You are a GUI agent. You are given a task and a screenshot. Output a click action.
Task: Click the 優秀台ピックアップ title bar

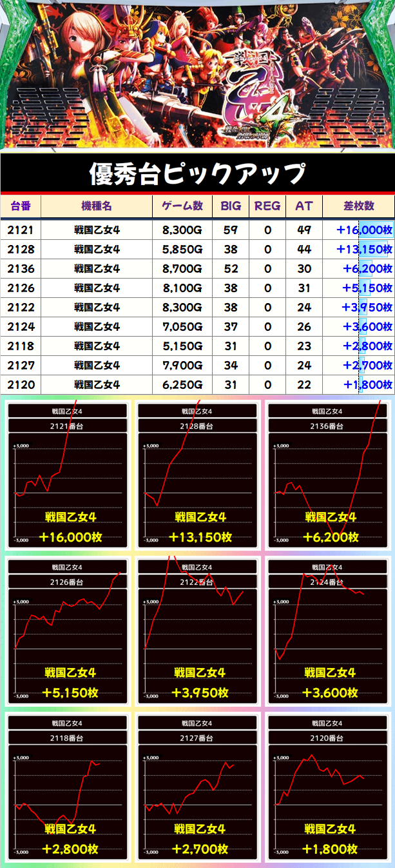[197, 173]
